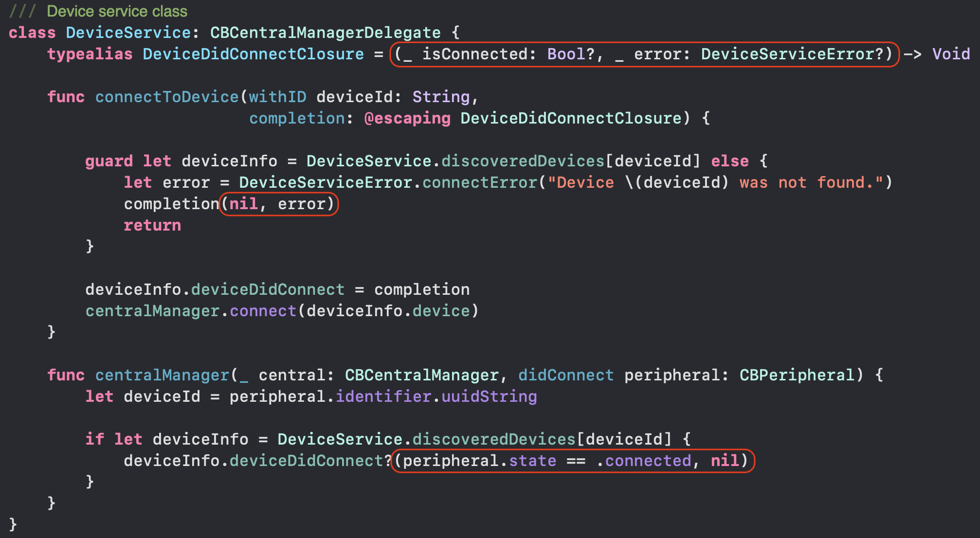This screenshot has height=538, width=980.
Task: Click the Void return type
Action: [x=951, y=54]
